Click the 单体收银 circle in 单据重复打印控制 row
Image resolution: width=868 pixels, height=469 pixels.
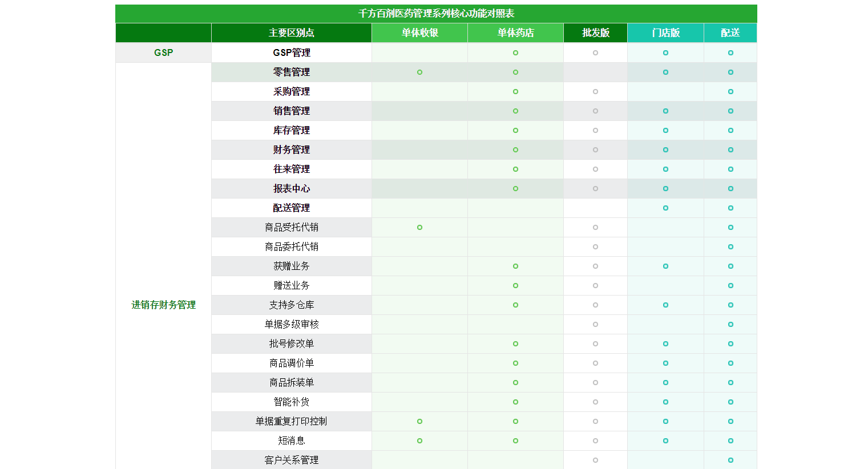click(419, 421)
